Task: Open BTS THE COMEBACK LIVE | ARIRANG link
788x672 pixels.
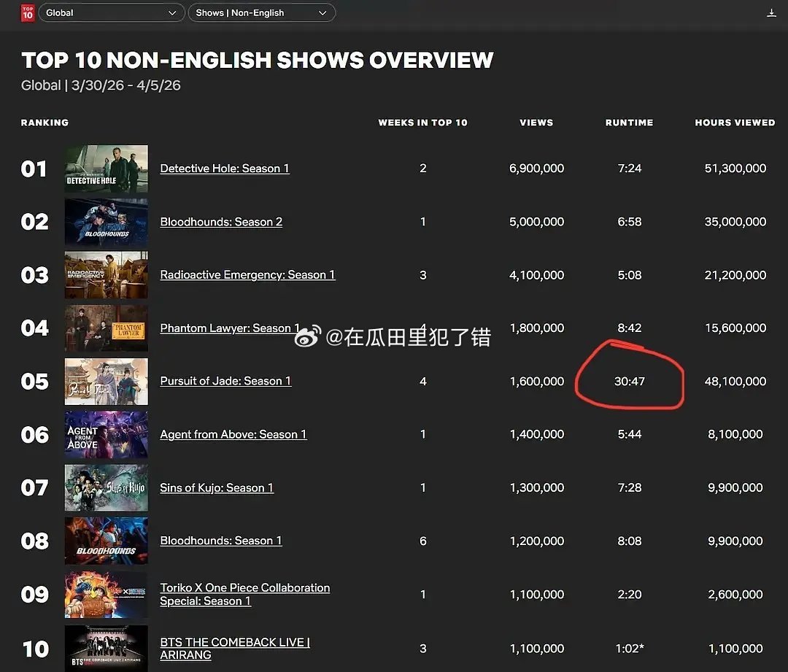Action: coord(235,649)
